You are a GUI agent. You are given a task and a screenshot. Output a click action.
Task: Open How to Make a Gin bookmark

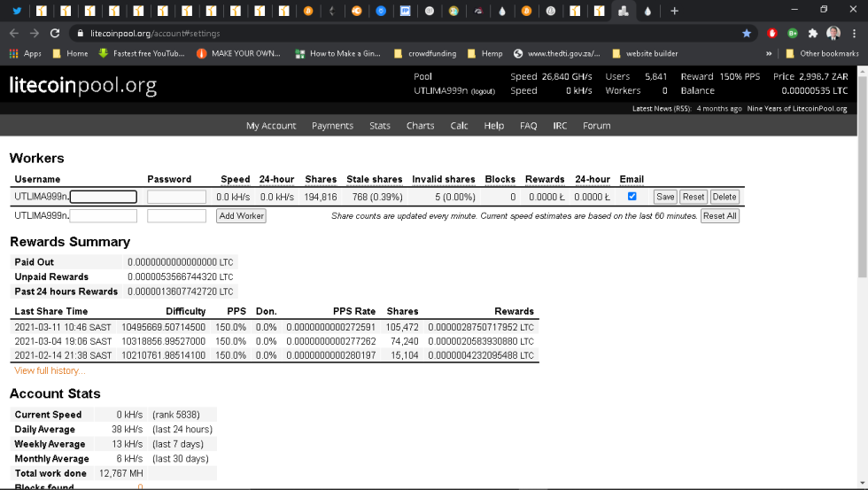pos(337,54)
